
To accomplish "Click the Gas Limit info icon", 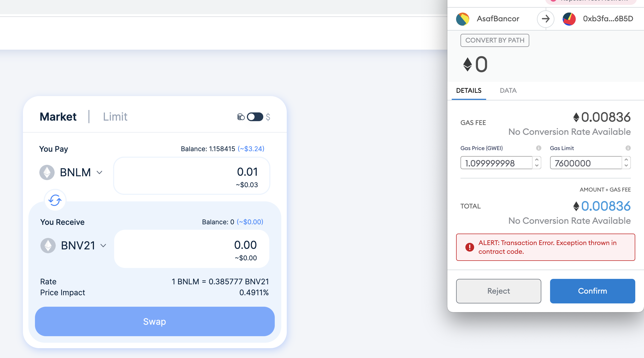I will point(628,148).
